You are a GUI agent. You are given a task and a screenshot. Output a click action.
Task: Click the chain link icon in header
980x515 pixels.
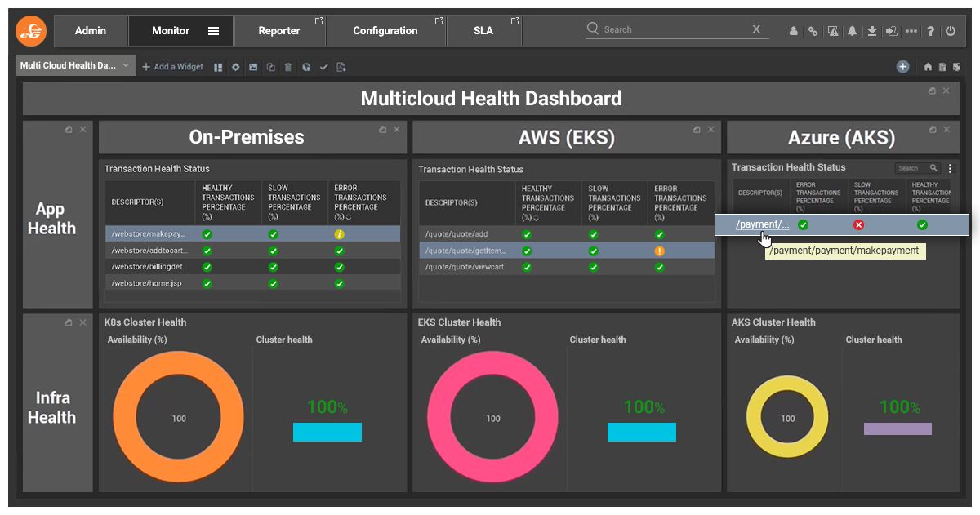[813, 31]
